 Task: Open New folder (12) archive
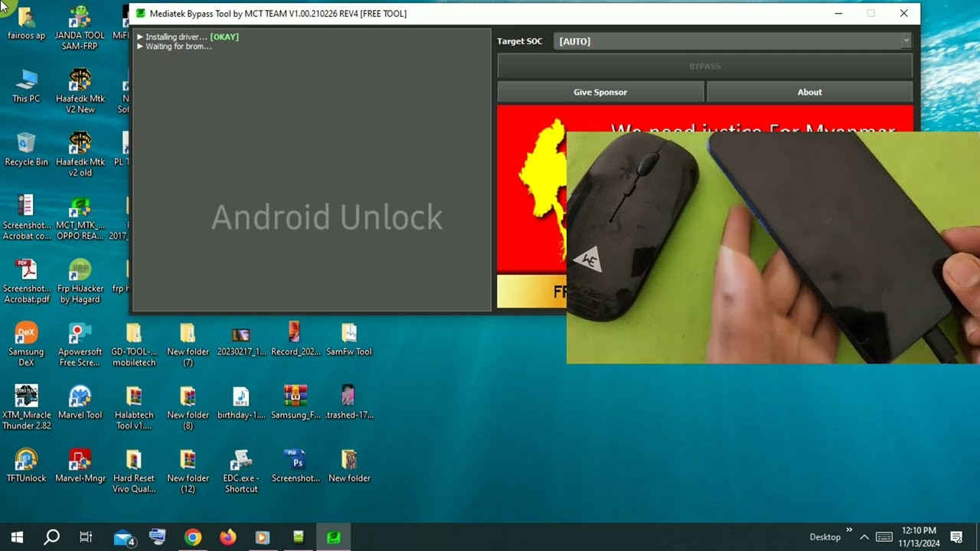[x=188, y=471]
